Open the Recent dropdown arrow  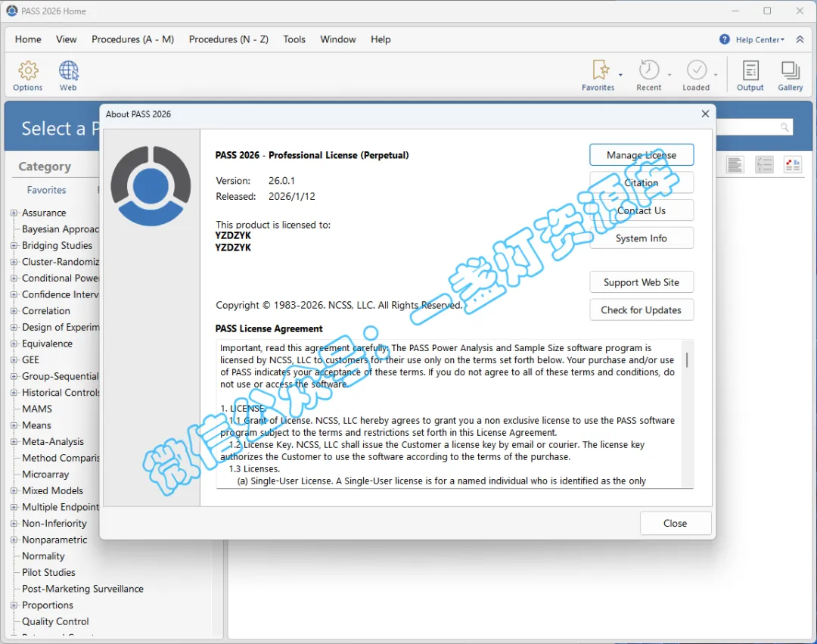pyautogui.click(x=669, y=75)
